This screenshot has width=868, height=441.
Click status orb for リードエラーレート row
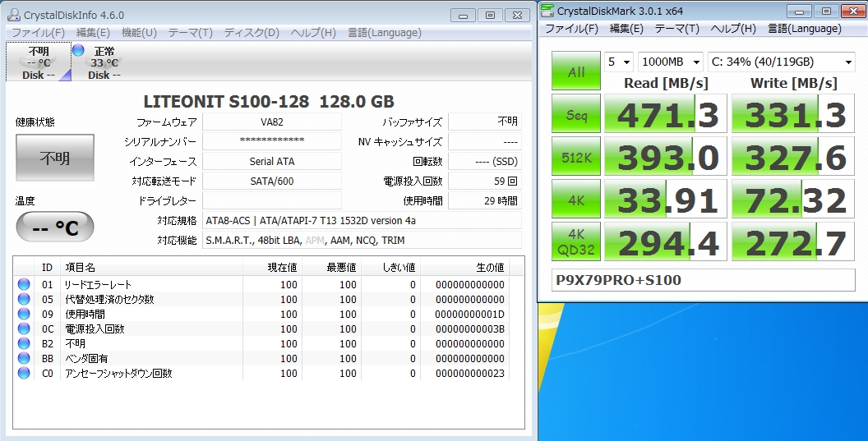[x=23, y=284]
